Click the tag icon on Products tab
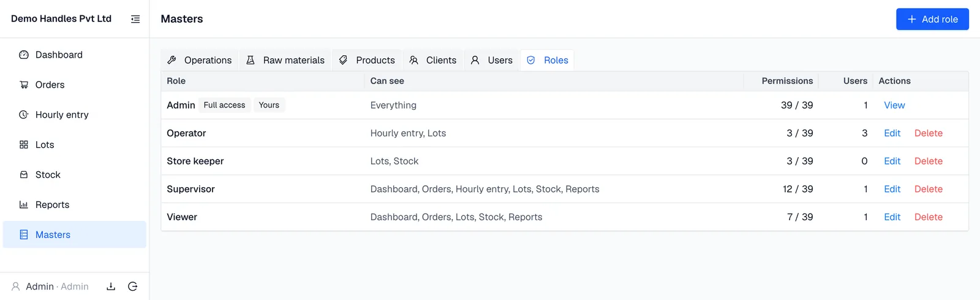980x300 pixels. (x=344, y=60)
